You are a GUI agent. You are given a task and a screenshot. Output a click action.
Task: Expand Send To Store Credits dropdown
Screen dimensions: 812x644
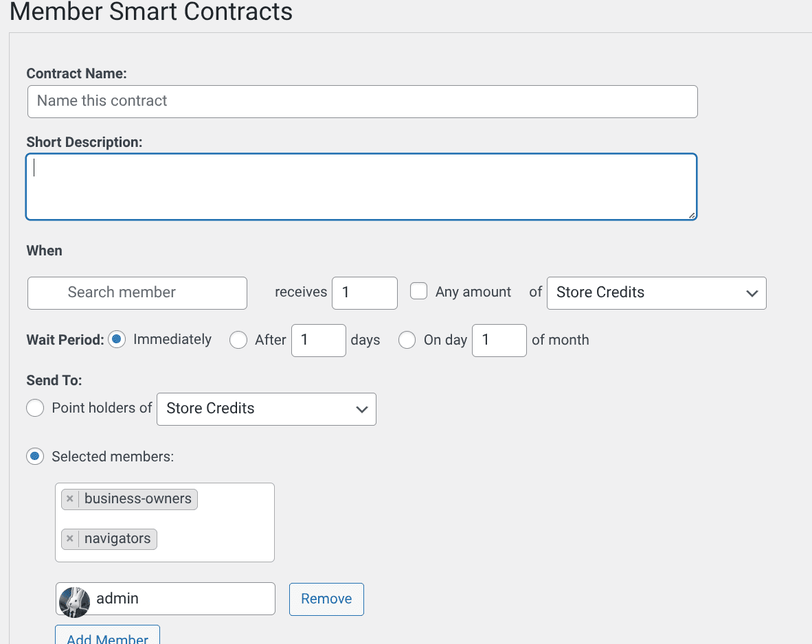pyautogui.click(x=267, y=409)
